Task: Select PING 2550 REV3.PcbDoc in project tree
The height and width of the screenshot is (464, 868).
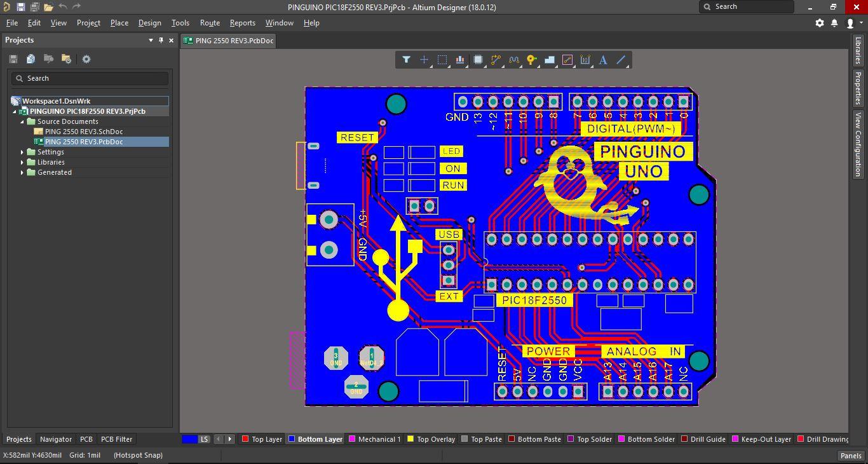Action: (x=84, y=142)
